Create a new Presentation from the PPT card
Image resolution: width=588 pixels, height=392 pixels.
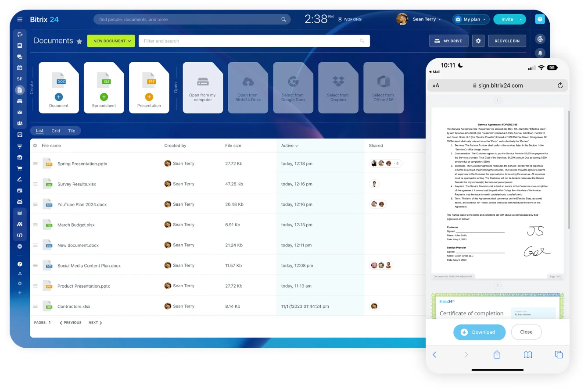pyautogui.click(x=149, y=88)
